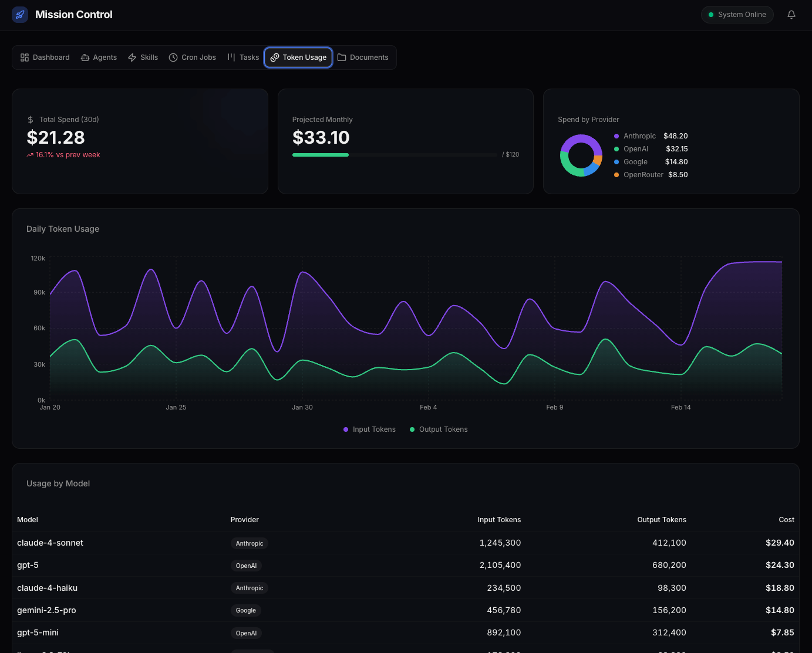The width and height of the screenshot is (812, 653).
Task: Click the System Online status badge
Action: pos(737,15)
